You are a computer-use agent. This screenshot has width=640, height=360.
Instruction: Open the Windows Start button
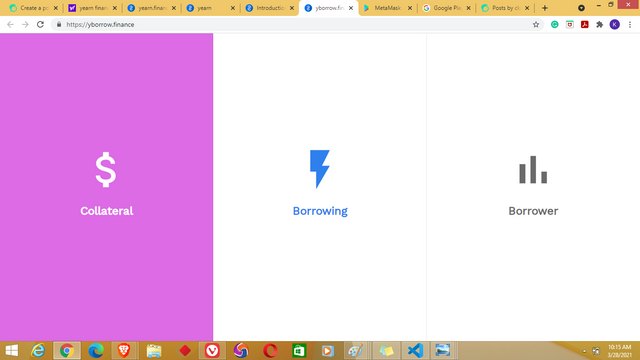tap(12, 350)
